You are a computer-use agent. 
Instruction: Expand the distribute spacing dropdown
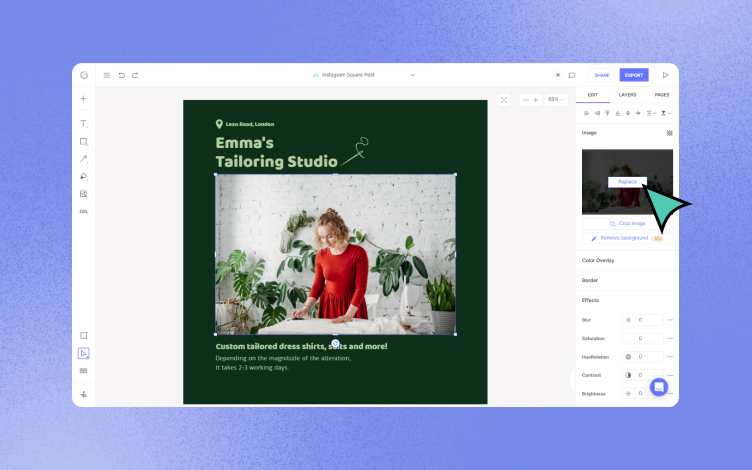click(x=651, y=113)
